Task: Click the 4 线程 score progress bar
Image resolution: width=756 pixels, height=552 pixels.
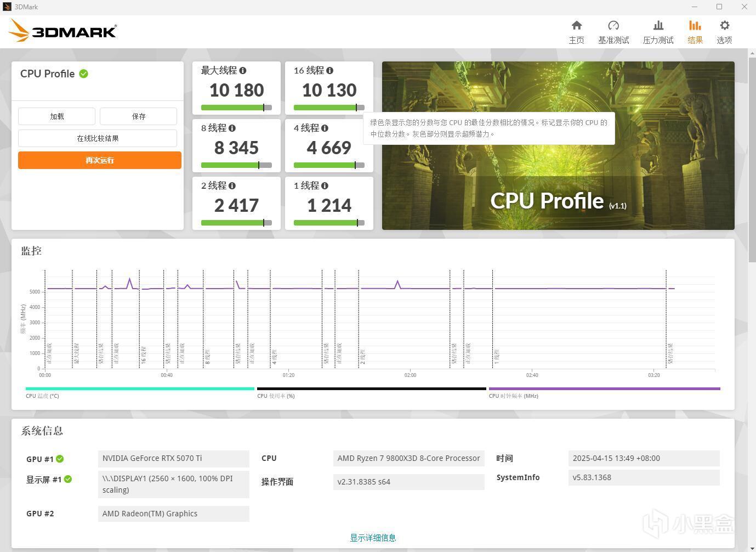Action: [329, 165]
